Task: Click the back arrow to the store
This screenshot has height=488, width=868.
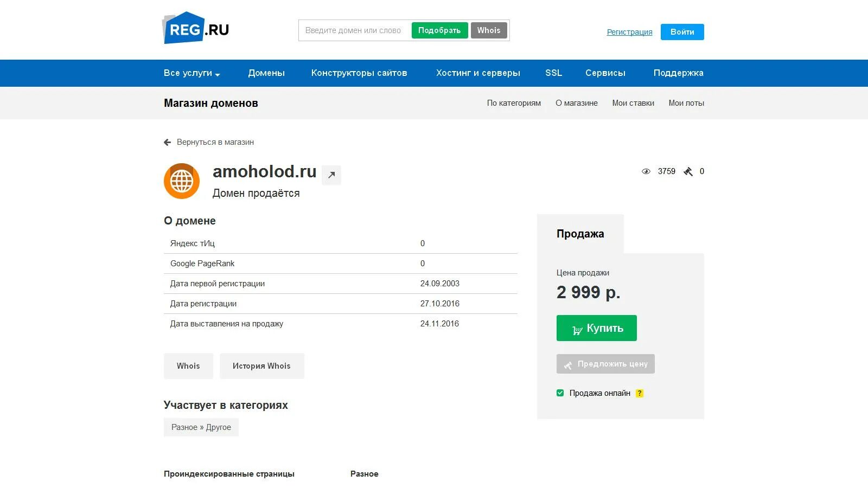Action: 168,142
